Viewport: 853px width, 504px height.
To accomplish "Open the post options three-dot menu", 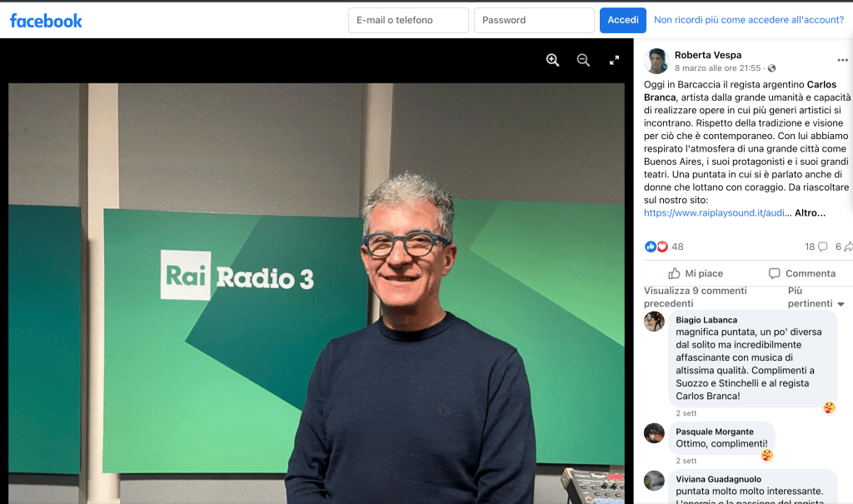I will [x=842, y=61].
